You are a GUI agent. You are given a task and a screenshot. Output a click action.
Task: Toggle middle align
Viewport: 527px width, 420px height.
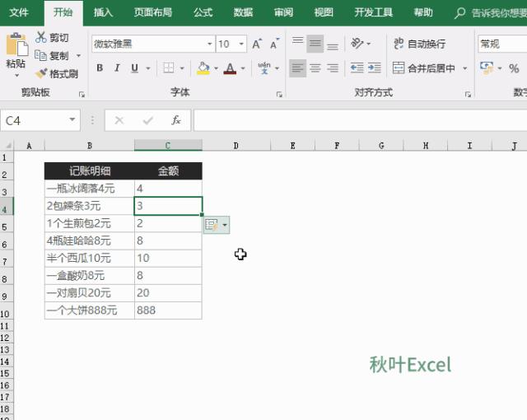coord(315,44)
